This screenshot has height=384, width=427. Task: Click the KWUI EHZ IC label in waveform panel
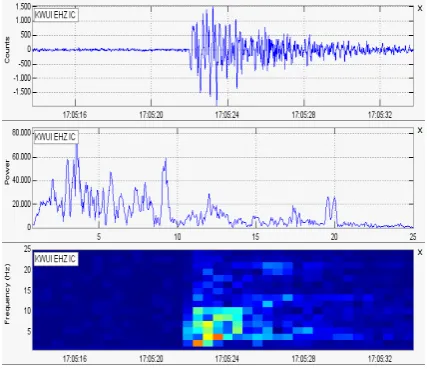(x=56, y=15)
